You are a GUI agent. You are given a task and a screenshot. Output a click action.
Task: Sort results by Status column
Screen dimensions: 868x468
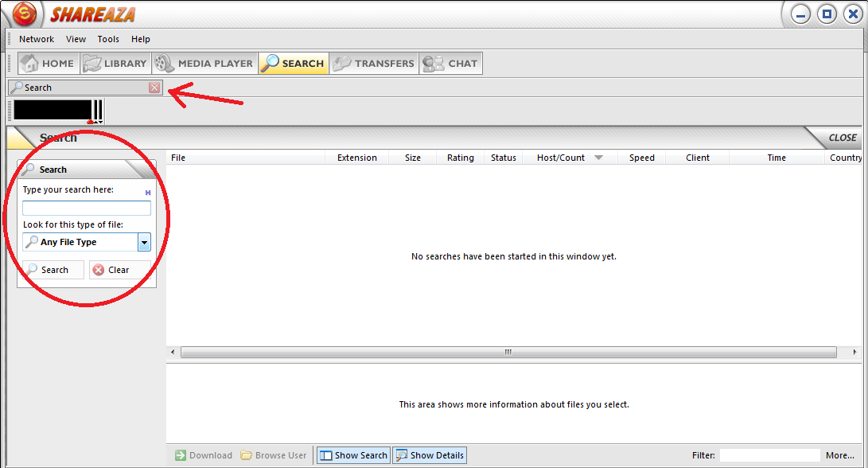[503, 158]
